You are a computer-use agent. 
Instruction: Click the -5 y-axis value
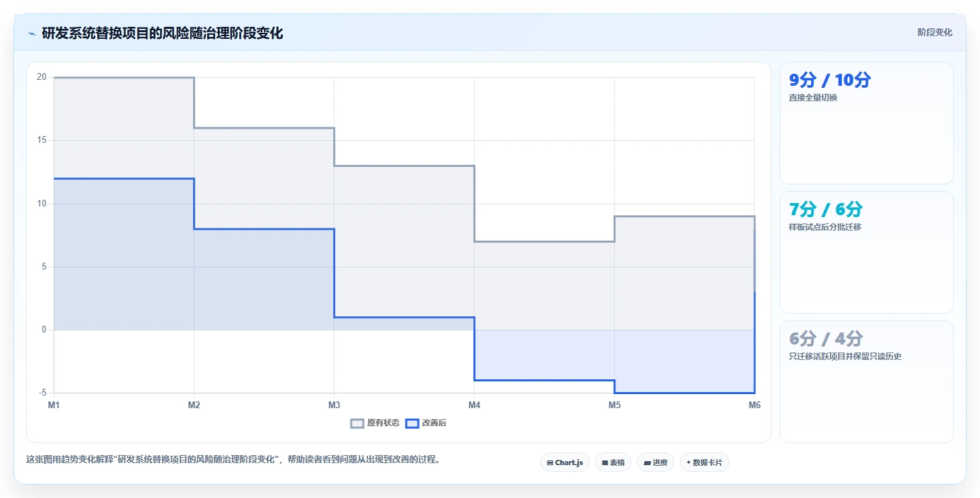43,393
